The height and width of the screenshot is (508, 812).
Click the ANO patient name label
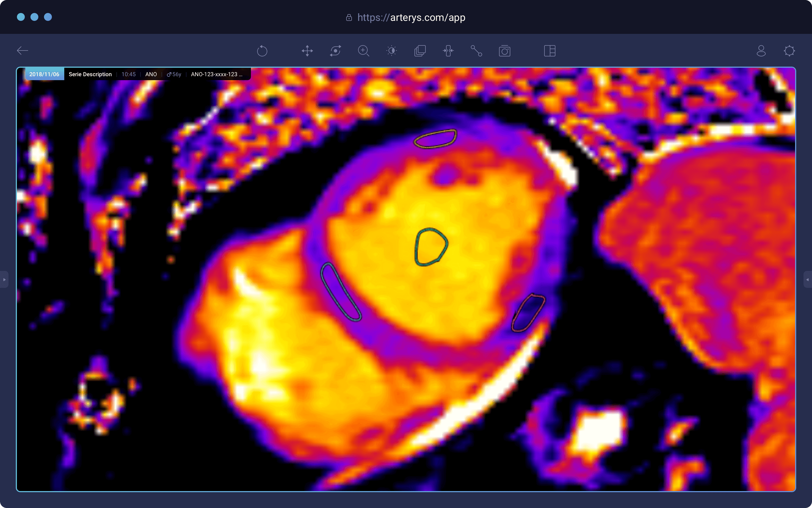click(x=151, y=74)
